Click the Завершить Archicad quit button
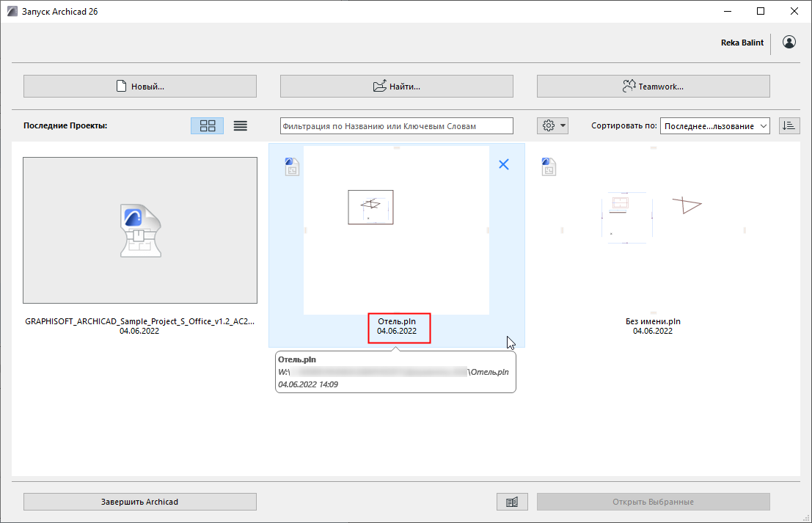Screen dimensions: 812x523 (140, 502)
